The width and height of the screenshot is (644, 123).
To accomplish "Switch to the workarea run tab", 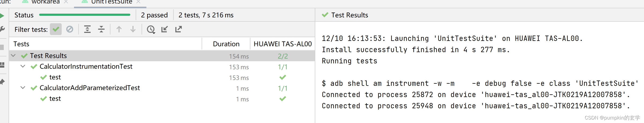I will click(x=46, y=2).
